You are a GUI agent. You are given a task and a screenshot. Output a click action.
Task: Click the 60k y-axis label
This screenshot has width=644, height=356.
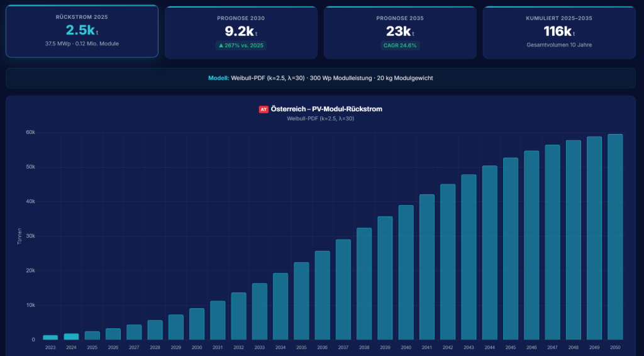30,132
